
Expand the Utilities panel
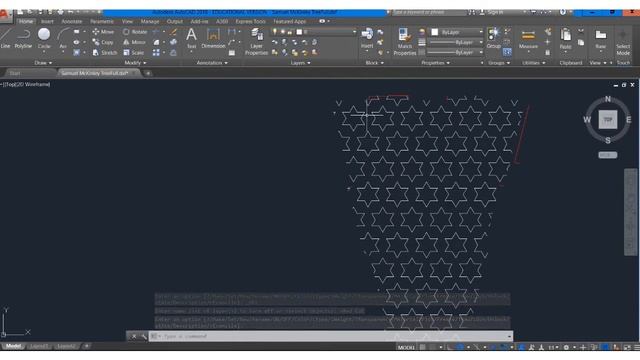pyautogui.click(x=533, y=63)
